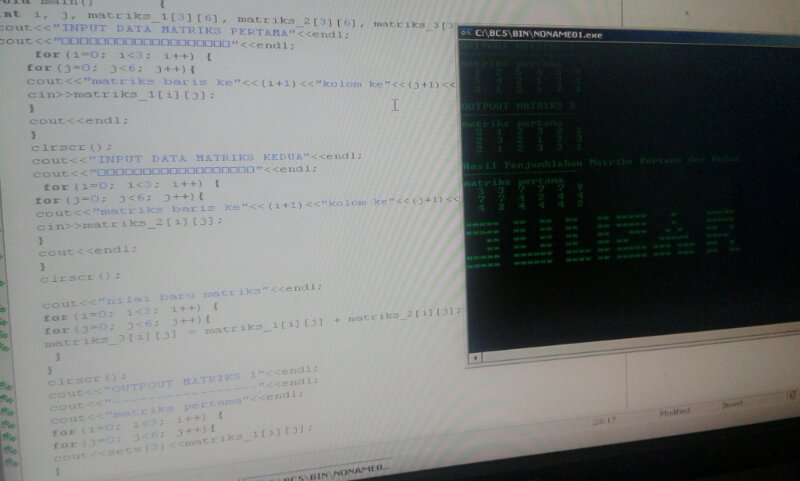Click the console window title bar C:\BC5\BIN\NONAME01.exe

[x=629, y=37]
